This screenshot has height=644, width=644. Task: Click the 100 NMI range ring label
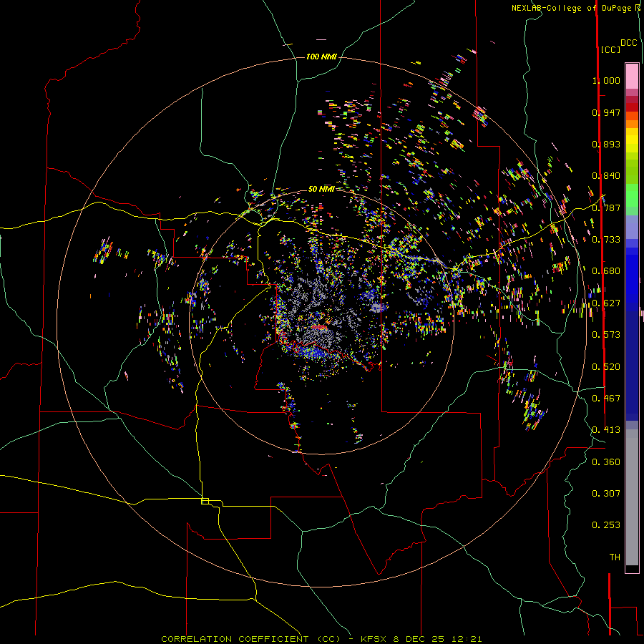(x=321, y=57)
